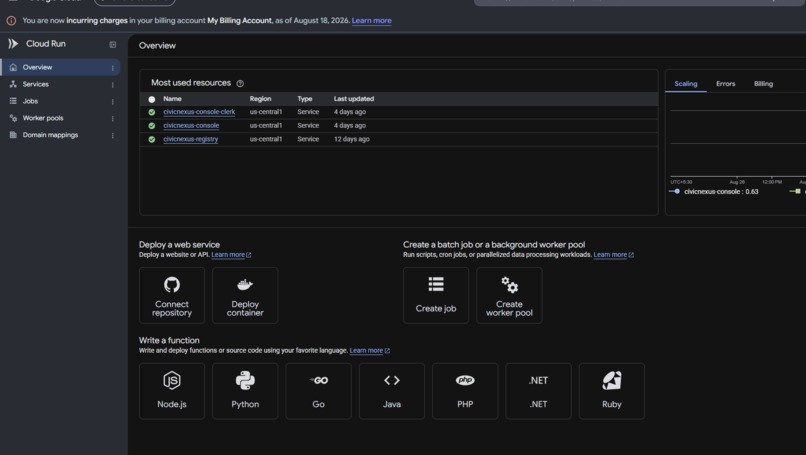806x455 pixels.
Task: Click the Domain mappings building icon
Action: tap(13, 135)
